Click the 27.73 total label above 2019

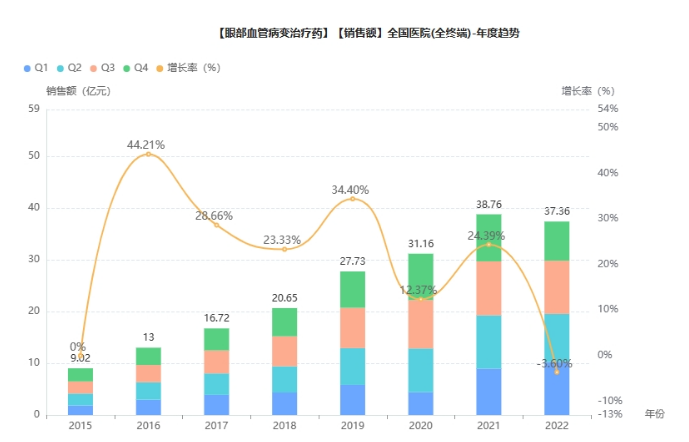[x=353, y=261]
